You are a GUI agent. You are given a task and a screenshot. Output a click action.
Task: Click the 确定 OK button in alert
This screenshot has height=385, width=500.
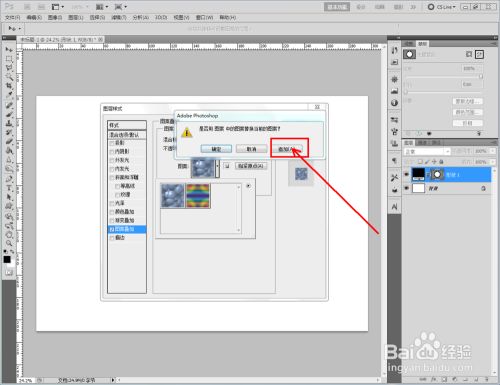coord(216,149)
